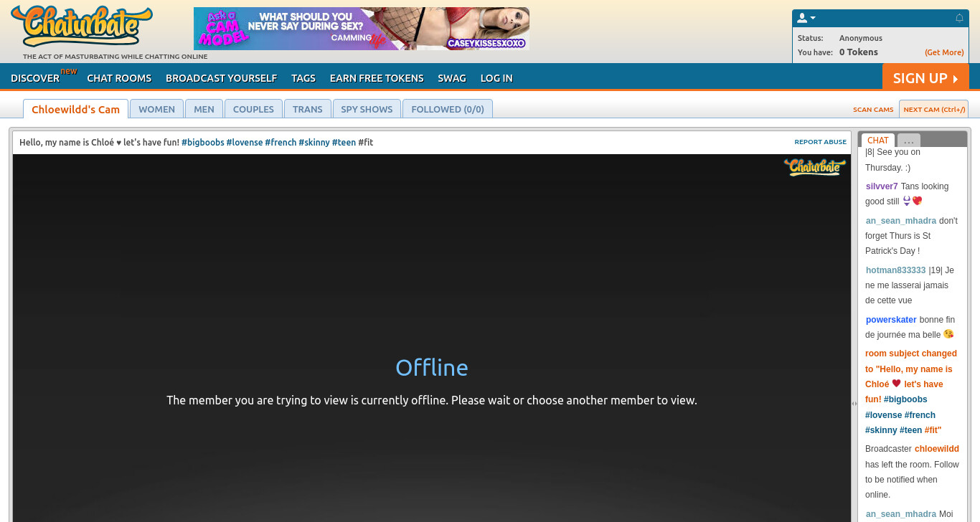This screenshot has height=522, width=980.
Task: Open the #french tag in room subject
Action: [x=281, y=143]
